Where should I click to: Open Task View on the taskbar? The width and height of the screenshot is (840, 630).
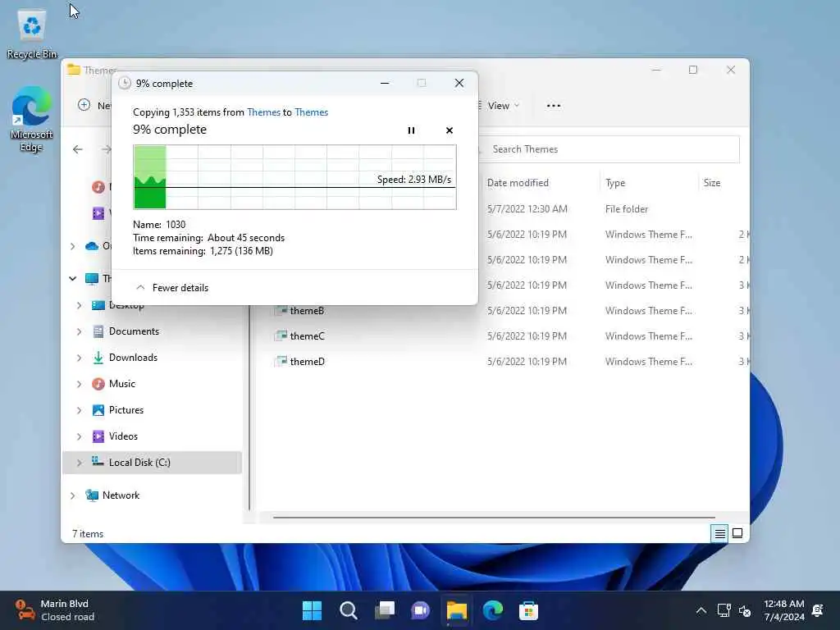point(385,610)
